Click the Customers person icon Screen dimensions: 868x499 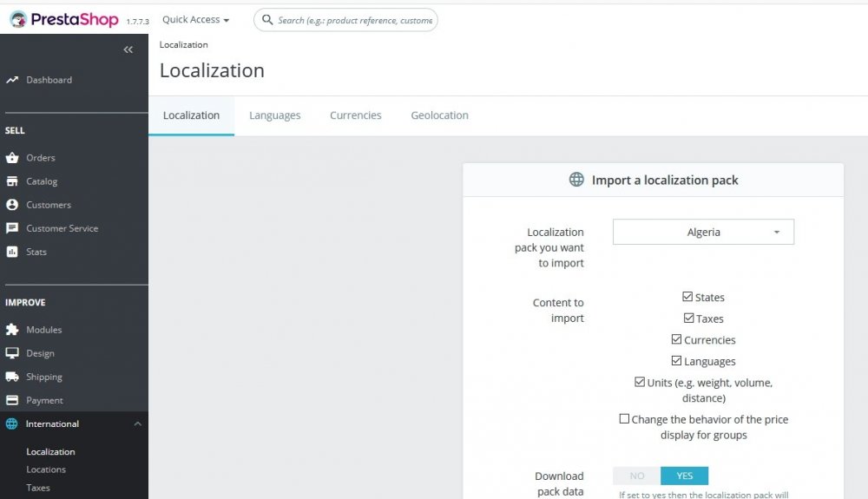12,205
